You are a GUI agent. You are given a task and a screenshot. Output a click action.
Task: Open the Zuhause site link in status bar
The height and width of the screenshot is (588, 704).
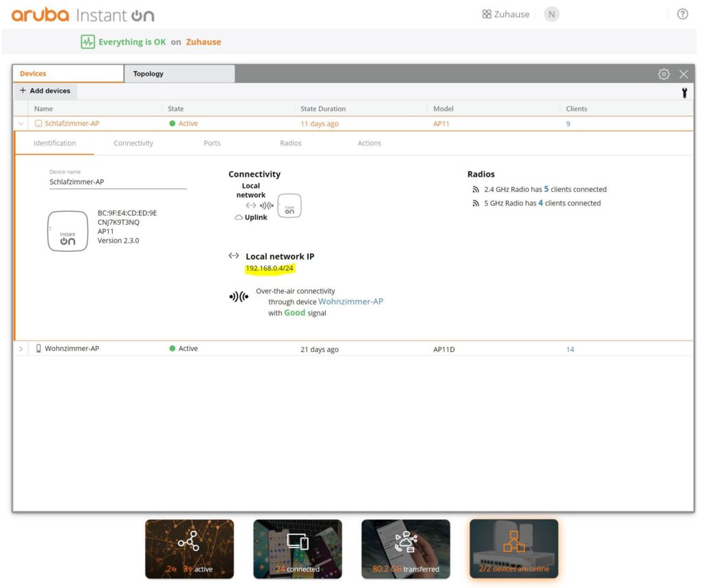[203, 42]
